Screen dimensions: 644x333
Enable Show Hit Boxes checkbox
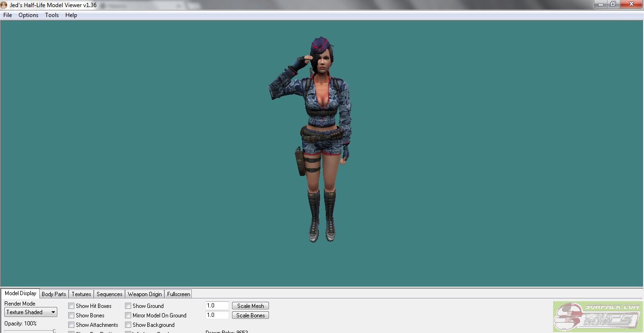[x=72, y=306]
